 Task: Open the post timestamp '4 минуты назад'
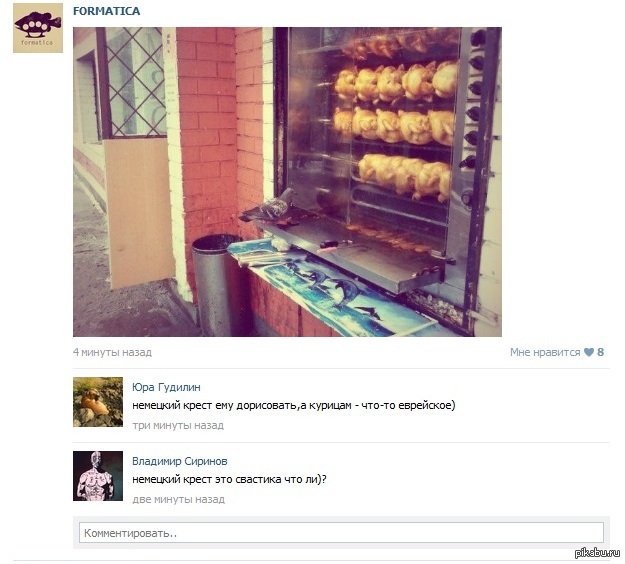[112, 352]
